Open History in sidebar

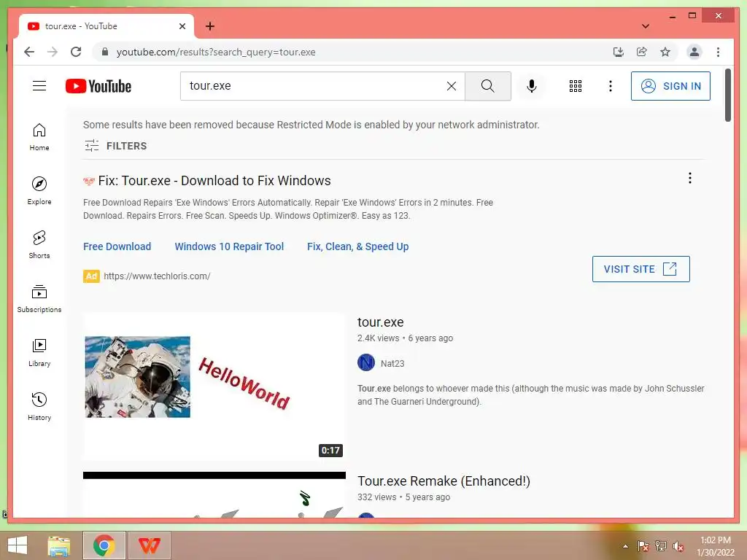pos(39,406)
